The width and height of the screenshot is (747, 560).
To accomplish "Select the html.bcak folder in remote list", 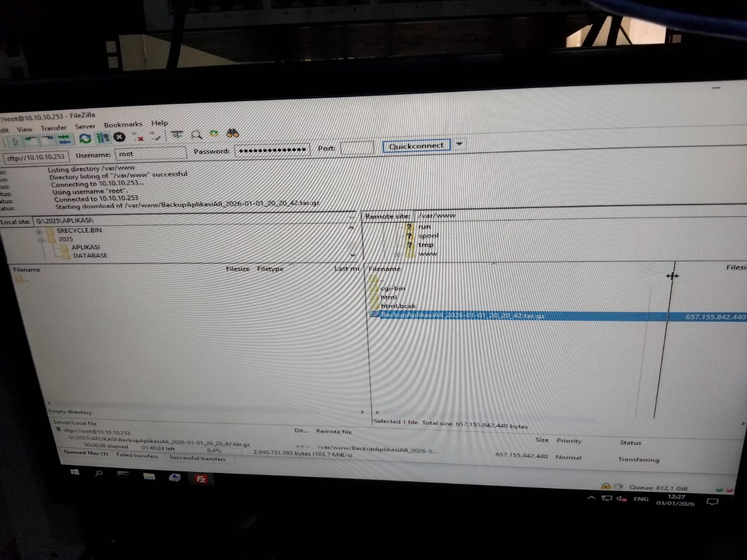I will point(398,306).
